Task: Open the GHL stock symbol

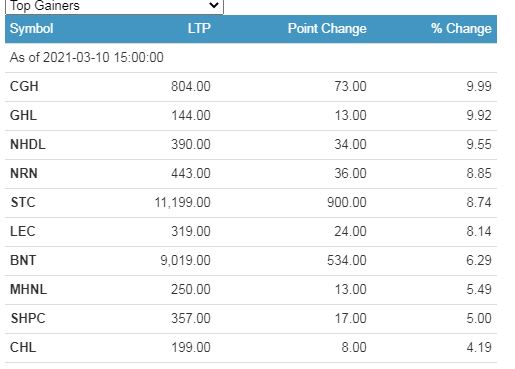Action: (x=23, y=116)
